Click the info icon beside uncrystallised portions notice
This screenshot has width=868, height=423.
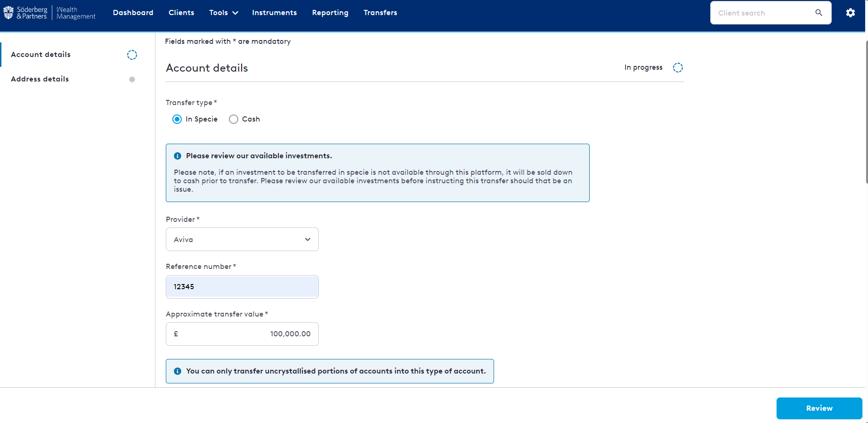(x=178, y=371)
